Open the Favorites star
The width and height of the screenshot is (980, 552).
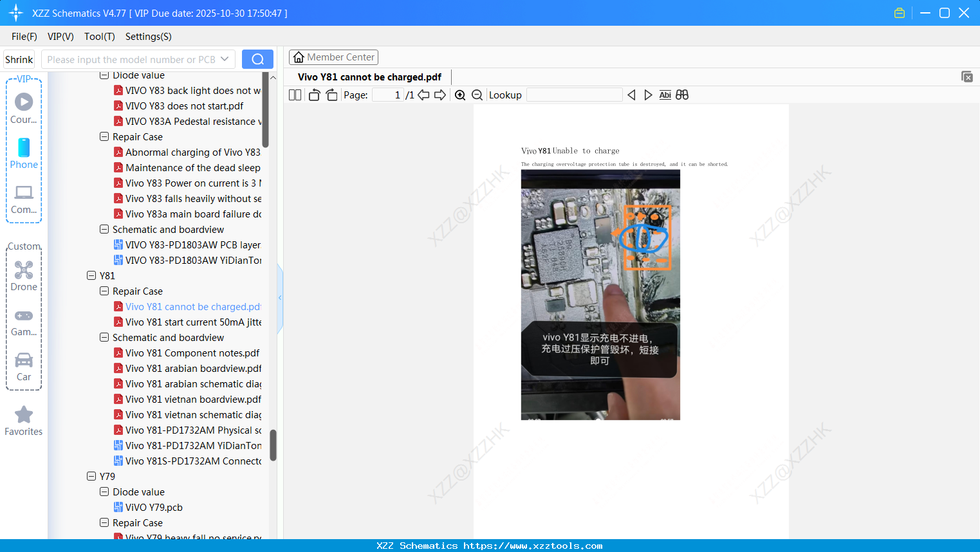pos(24,421)
